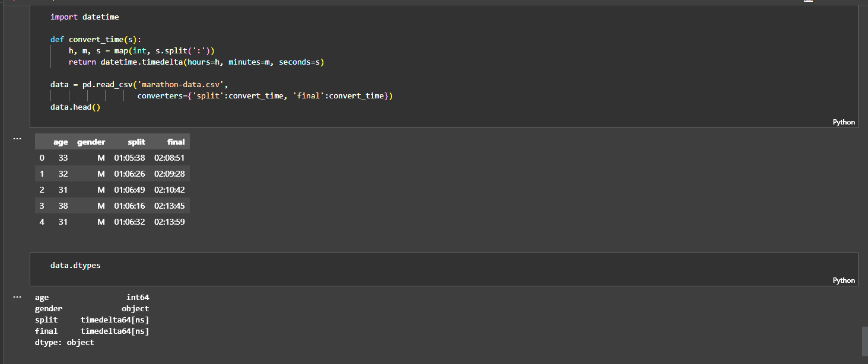
Task: Click the vertical scrollbar thumb
Action: (x=864, y=340)
